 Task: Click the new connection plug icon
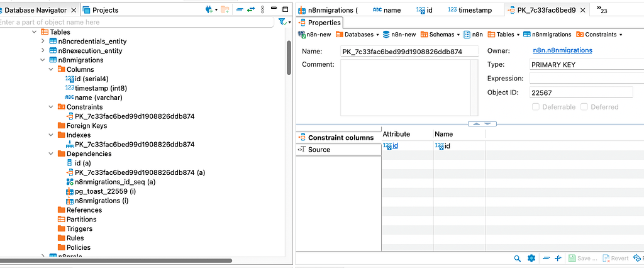[209, 9]
